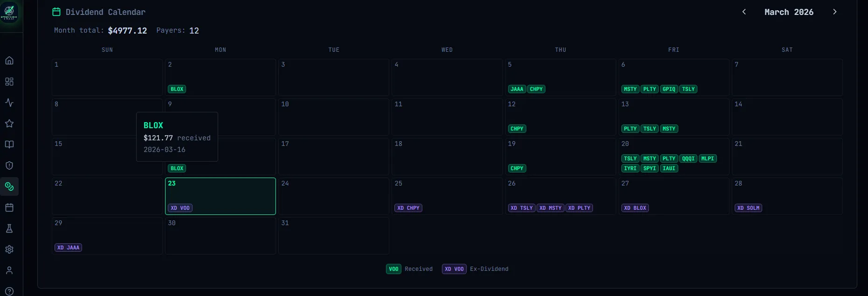This screenshot has width=868, height=296.
Task: Click the BLOX tag on March 16
Action: tap(177, 168)
